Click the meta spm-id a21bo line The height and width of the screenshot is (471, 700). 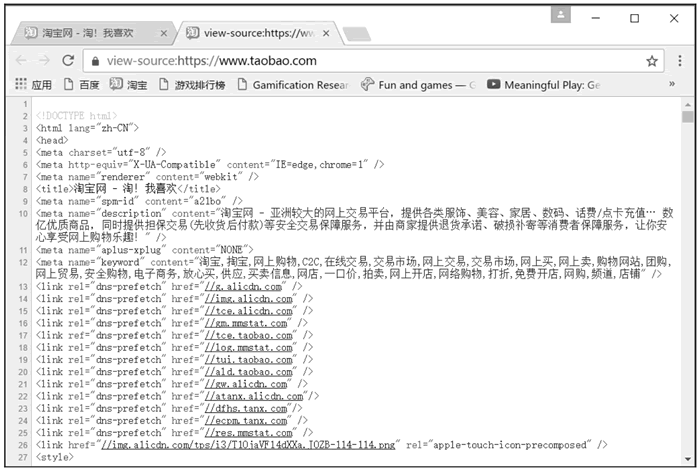tap(139, 201)
